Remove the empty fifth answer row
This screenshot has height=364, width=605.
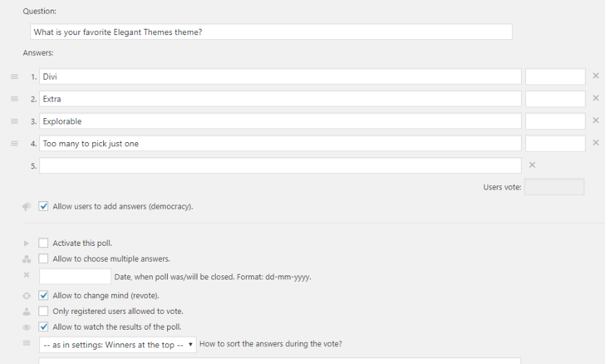532,165
